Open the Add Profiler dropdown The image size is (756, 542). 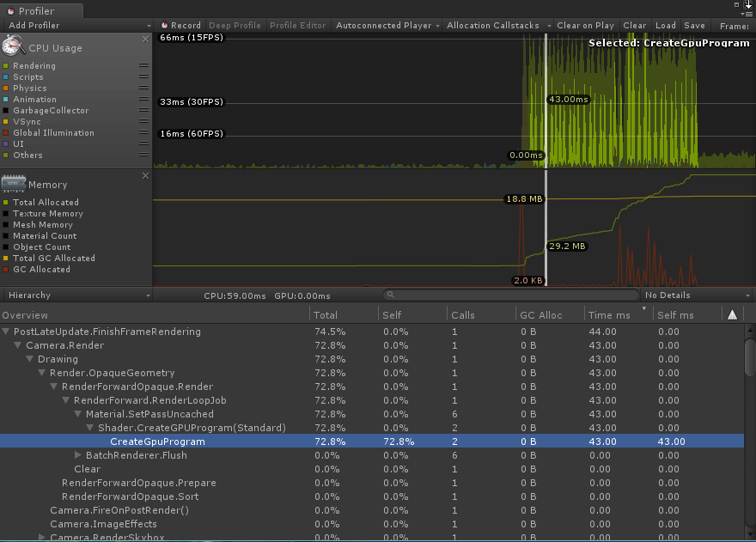[76, 26]
